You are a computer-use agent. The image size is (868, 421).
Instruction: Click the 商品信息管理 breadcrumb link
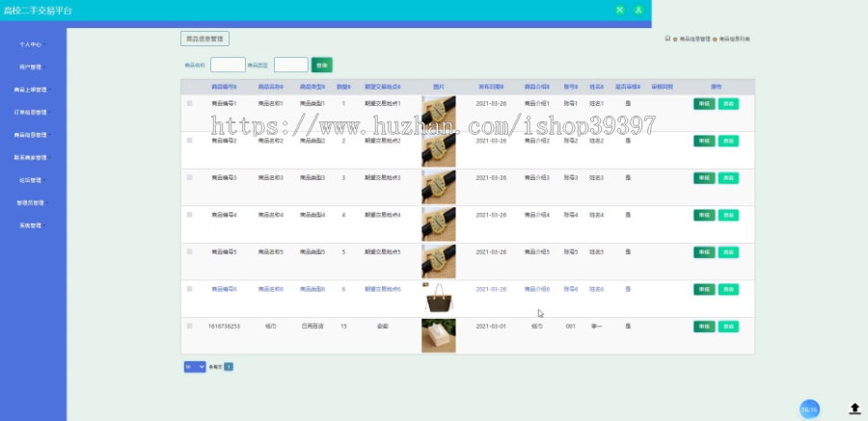(x=694, y=39)
